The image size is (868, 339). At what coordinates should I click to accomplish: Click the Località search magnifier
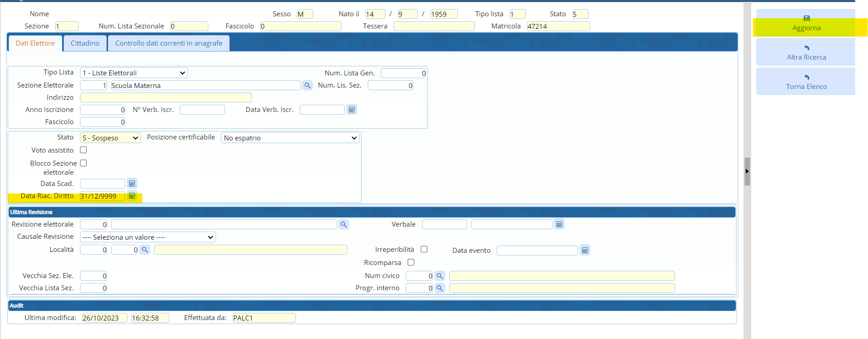click(145, 250)
